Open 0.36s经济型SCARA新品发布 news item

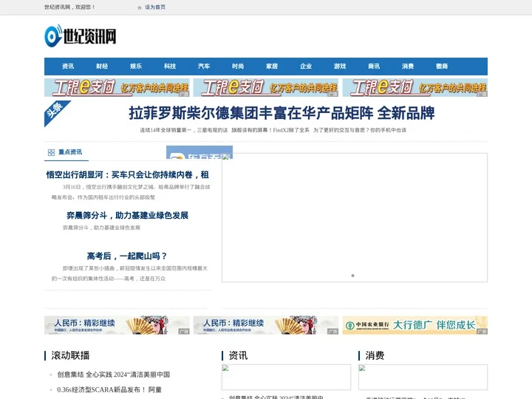pyautogui.click(x=109, y=390)
